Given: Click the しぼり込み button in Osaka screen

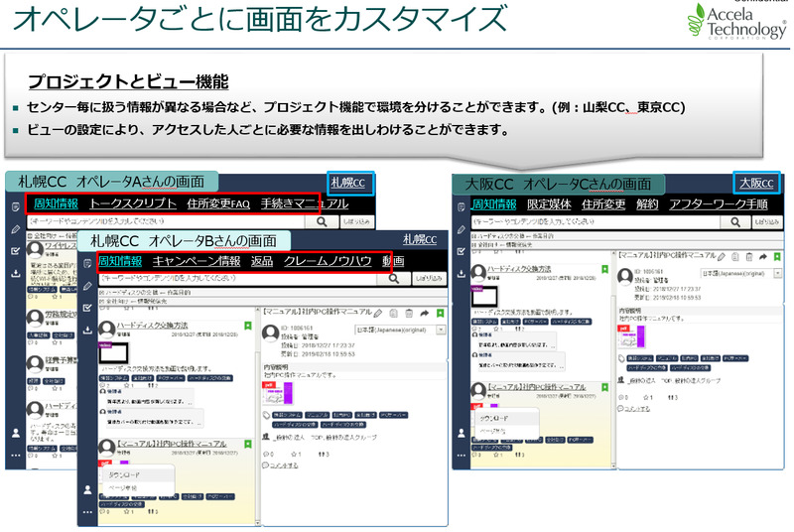Looking at the screenshot, I should pyautogui.click(x=767, y=224).
